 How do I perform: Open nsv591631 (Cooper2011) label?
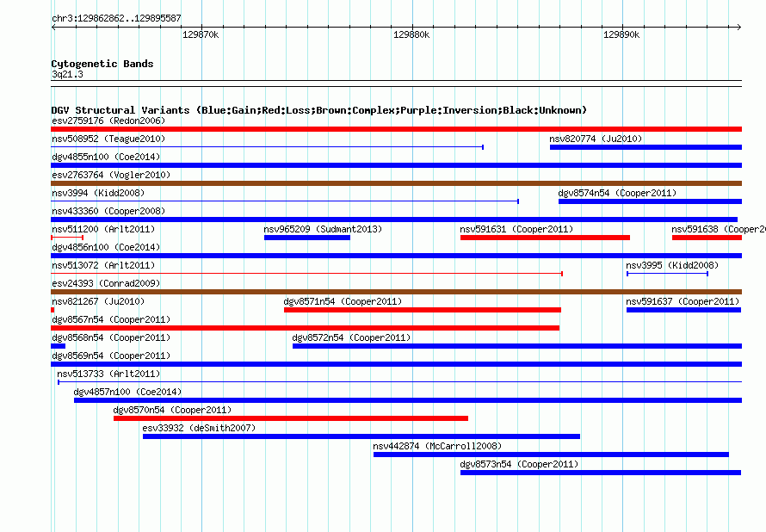click(x=516, y=229)
